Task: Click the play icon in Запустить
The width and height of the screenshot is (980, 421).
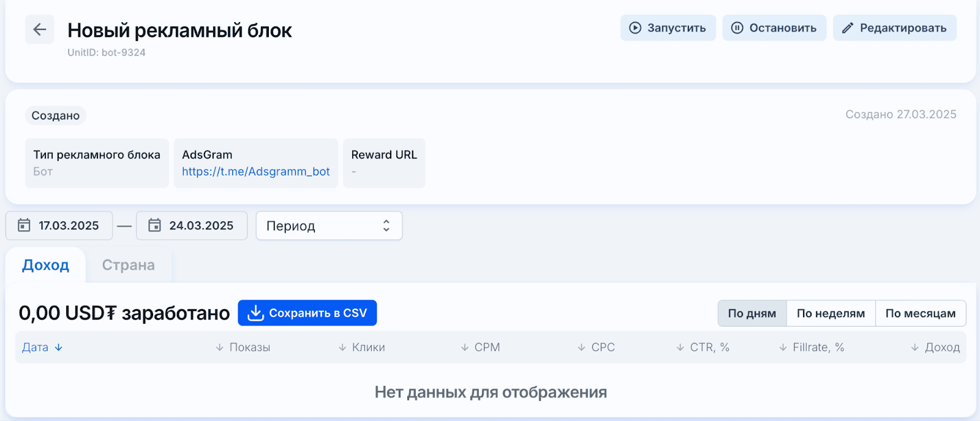Action: (635, 28)
